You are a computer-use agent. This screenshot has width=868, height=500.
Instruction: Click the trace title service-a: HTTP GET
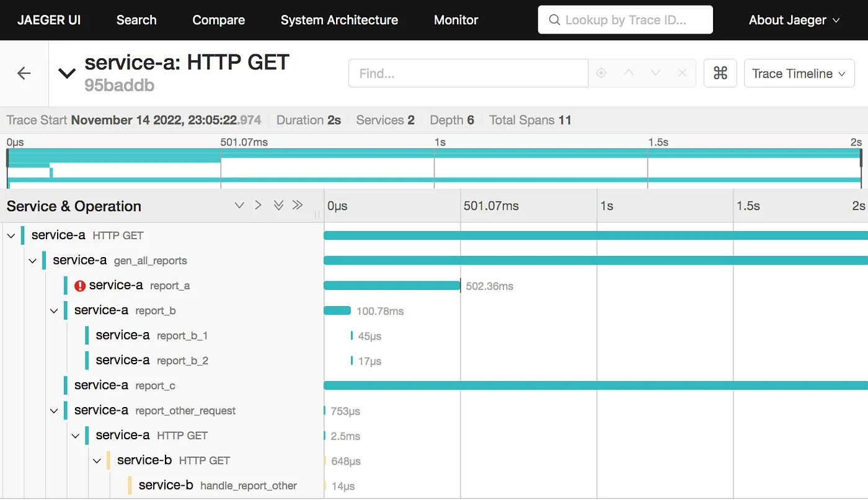pyautogui.click(x=187, y=62)
